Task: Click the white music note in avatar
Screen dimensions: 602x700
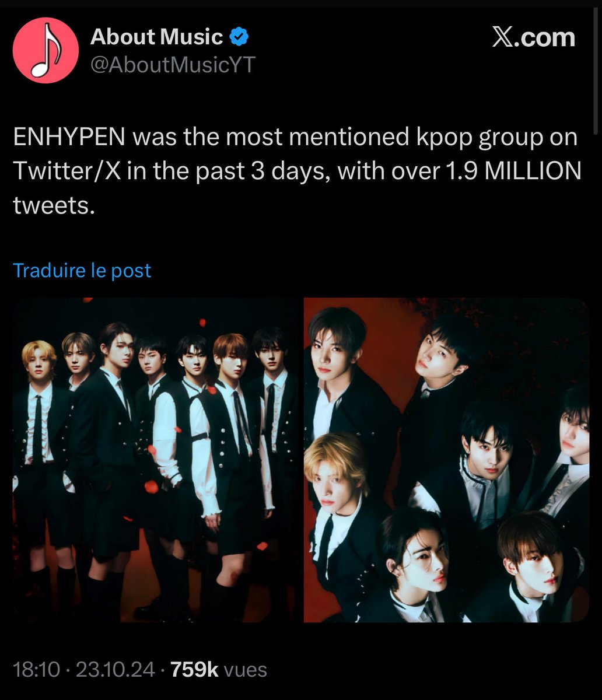Action: pyautogui.click(x=45, y=52)
